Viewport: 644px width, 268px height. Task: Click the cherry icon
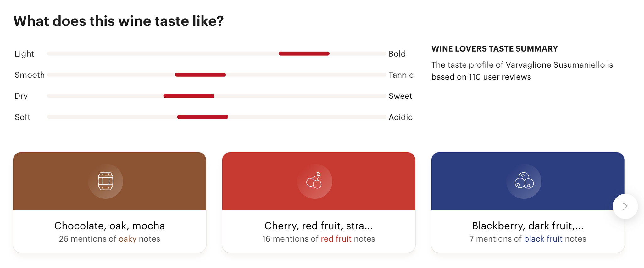coord(314,181)
